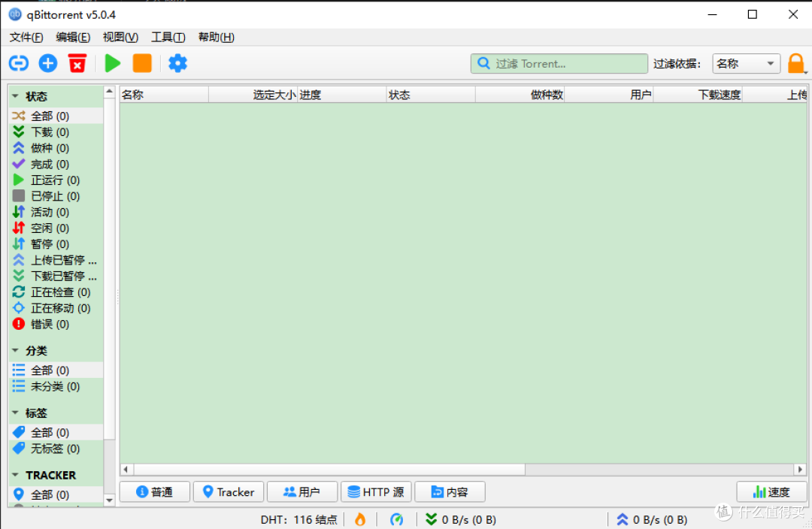Collapse the TRACKER section
Screen dimensions: 812x529
tap(15, 475)
